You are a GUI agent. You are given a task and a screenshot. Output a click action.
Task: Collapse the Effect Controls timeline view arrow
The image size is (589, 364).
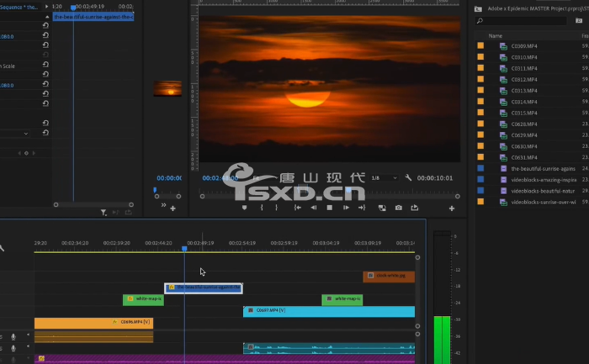click(x=46, y=7)
